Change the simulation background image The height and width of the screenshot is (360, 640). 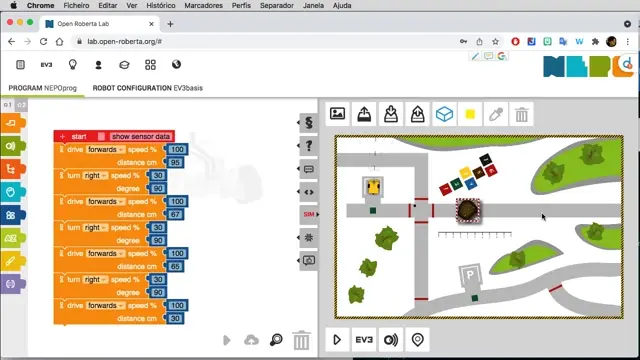[x=338, y=113]
